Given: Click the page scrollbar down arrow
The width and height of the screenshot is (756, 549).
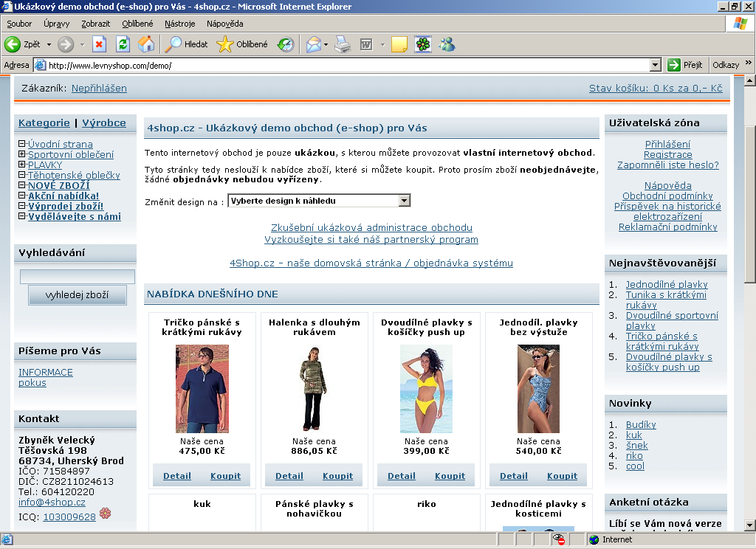Looking at the screenshot, I should coord(750,525).
